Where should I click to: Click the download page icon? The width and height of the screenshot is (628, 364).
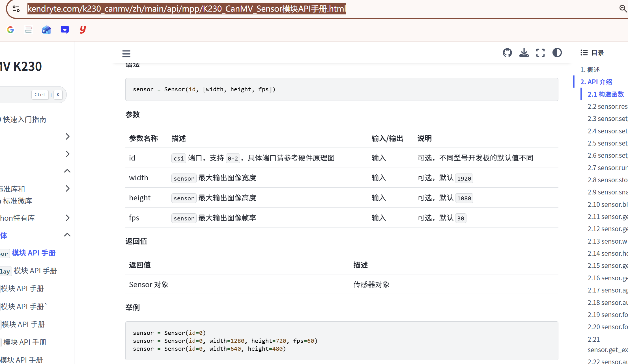point(524,53)
